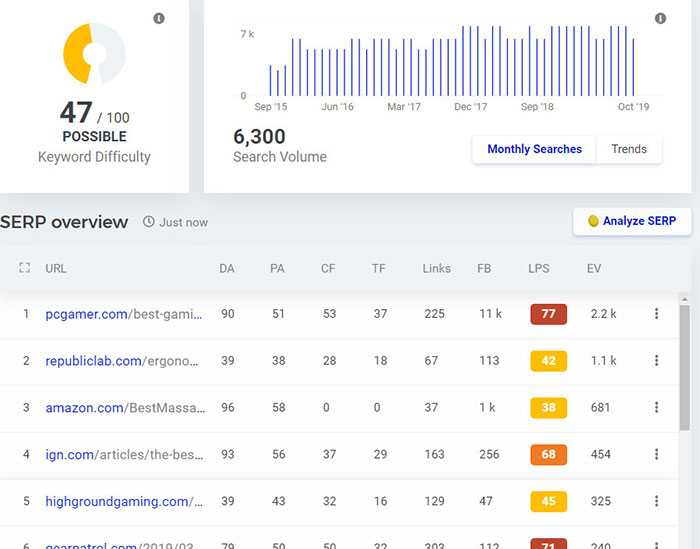
Task: Click the LPS score 77 badge
Action: (548, 314)
